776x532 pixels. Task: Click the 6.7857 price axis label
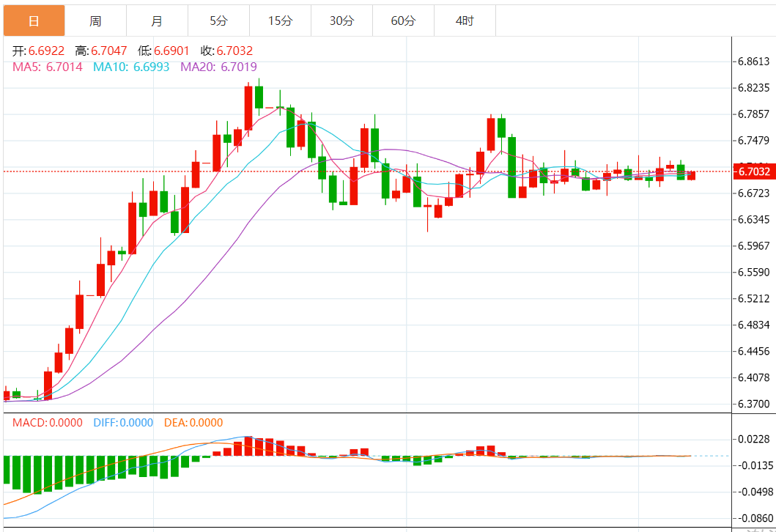click(x=754, y=114)
